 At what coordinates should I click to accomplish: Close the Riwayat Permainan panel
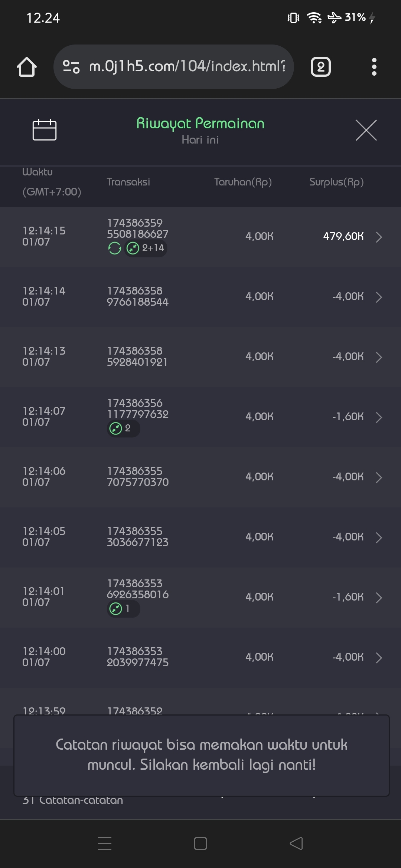click(x=366, y=130)
